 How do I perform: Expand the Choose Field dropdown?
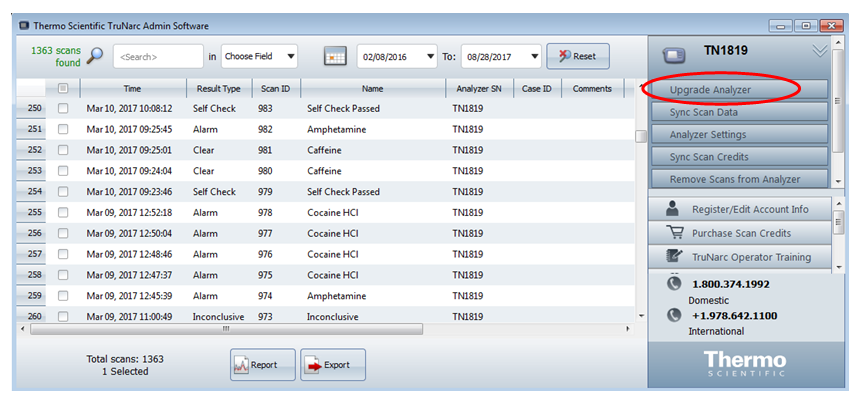[259, 57]
